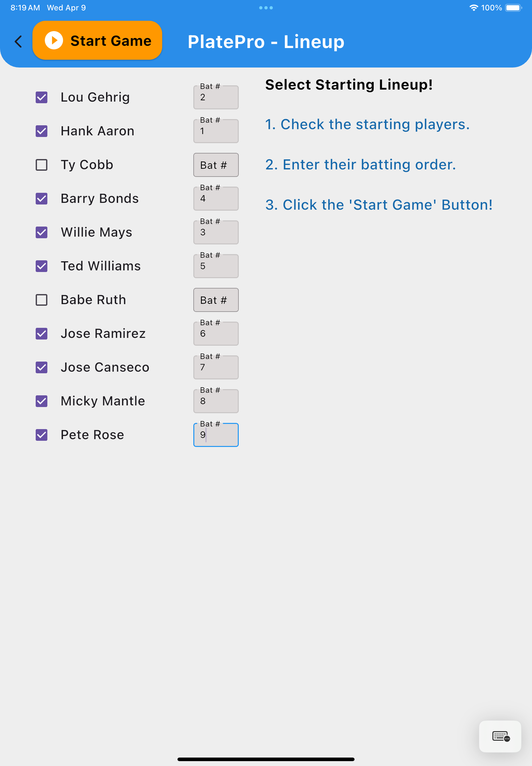Click the Start Game button
Image resolution: width=532 pixels, height=766 pixels.
pyautogui.click(x=97, y=40)
